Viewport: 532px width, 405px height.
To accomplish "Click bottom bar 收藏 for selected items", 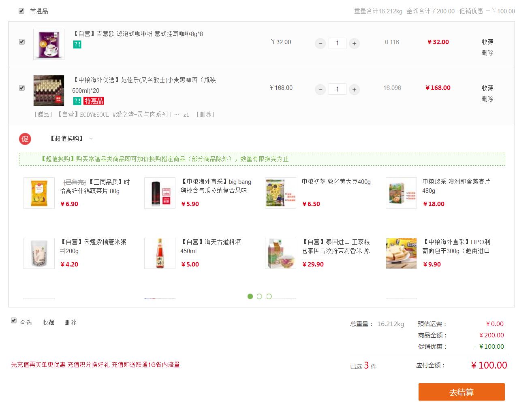I will (48, 322).
